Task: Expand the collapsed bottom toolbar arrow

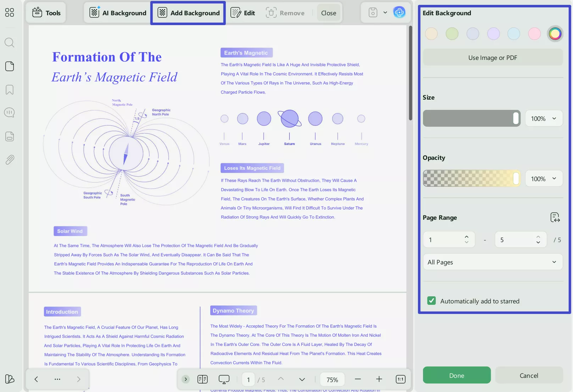Action: [x=185, y=379]
